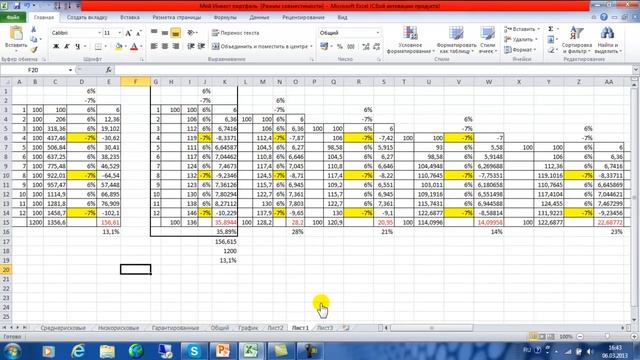Select the График sheet tab

click(x=248, y=328)
